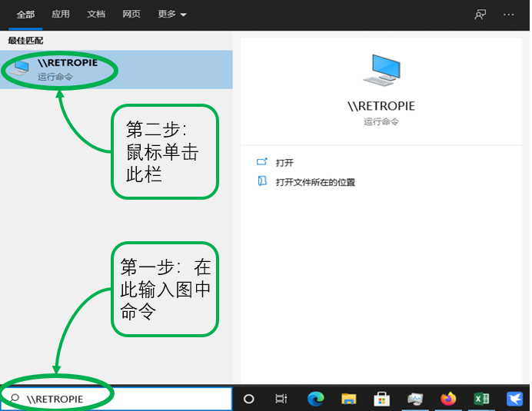Image resolution: width=532 pixels, height=411 pixels.
Task: Click the 最佳匹配 section header
Action: pos(25,41)
